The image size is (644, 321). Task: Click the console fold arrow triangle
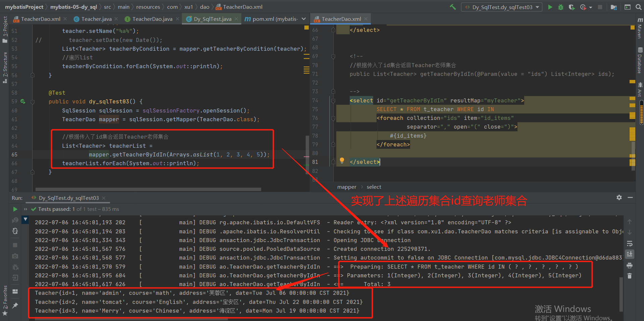[26, 220]
